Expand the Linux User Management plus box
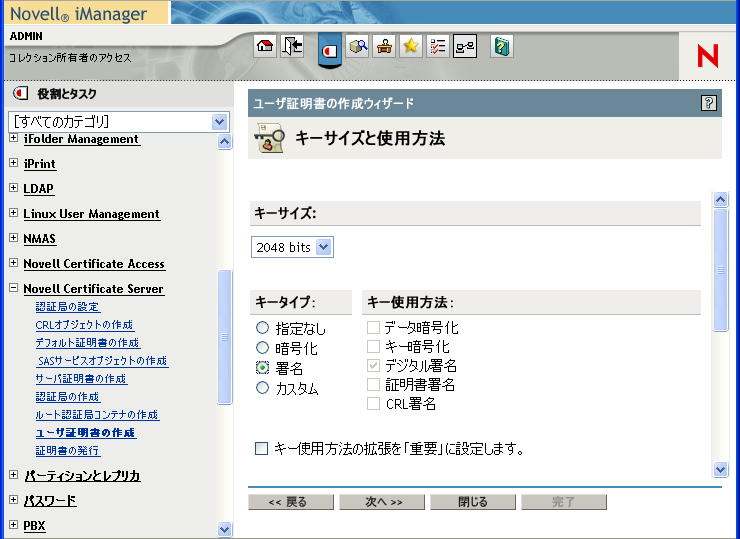The image size is (740, 539). tap(14, 213)
